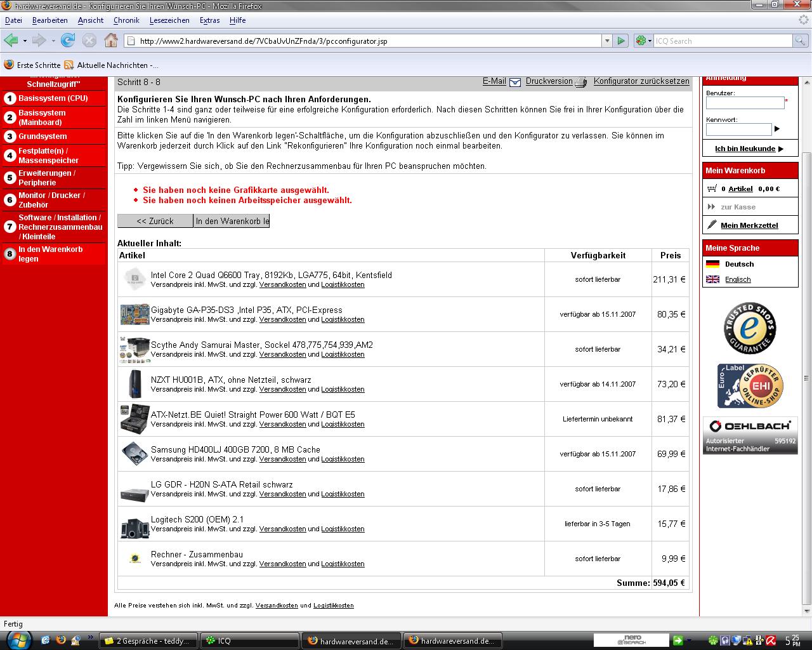Click the shopping cart icon in Mein Warenkorb
This screenshot has width=812, height=650.
pos(712,189)
